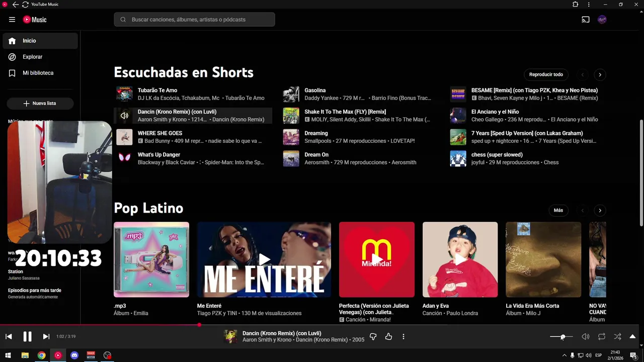Open Perfecta Miranda! heart cover
This screenshot has width=644, height=362.
377,259
